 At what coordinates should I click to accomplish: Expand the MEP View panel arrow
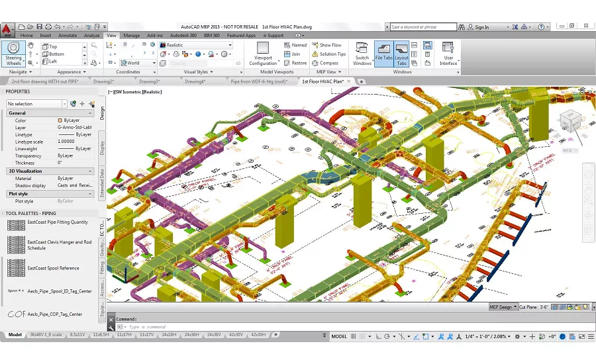[340, 72]
